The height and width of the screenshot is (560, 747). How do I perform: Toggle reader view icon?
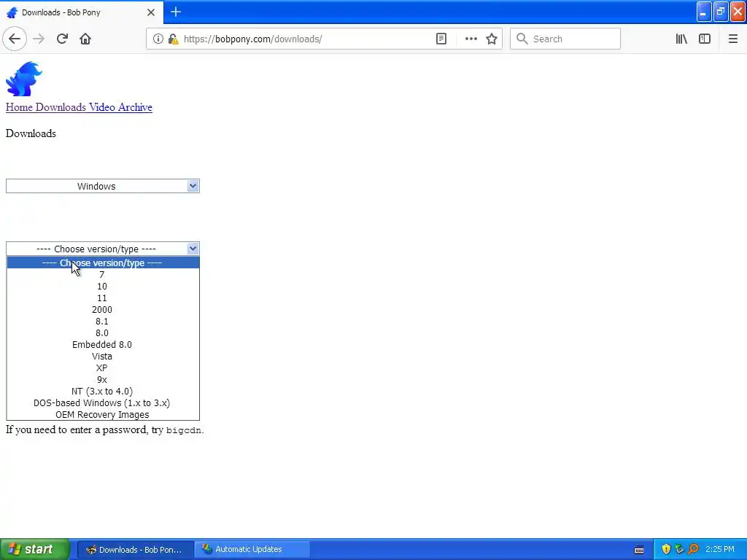441,39
